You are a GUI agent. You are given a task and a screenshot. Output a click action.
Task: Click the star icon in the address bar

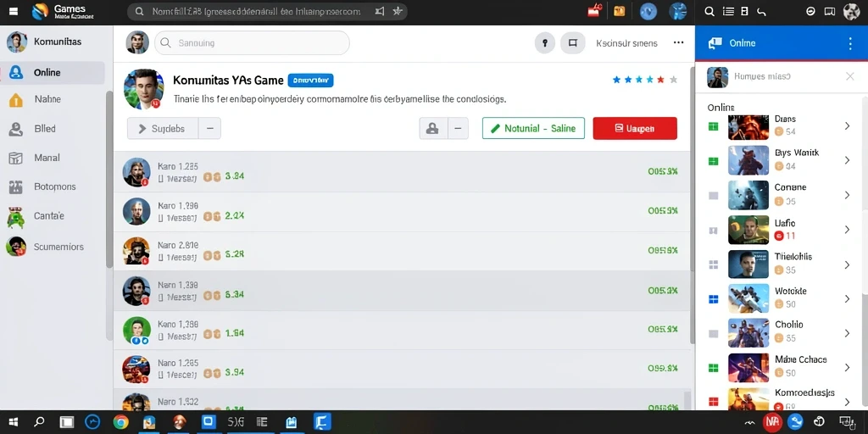(x=397, y=11)
